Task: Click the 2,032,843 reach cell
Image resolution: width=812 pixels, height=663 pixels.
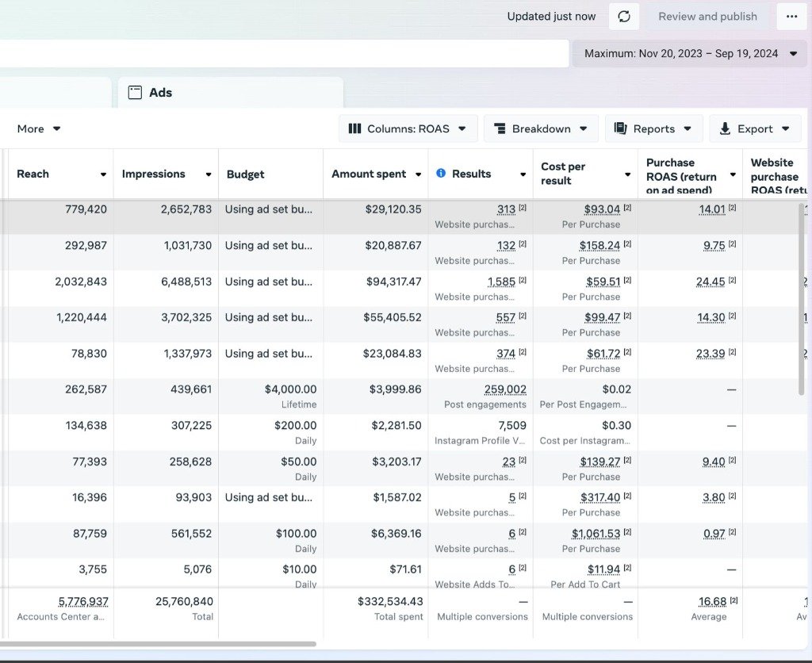Action: coord(81,282)
